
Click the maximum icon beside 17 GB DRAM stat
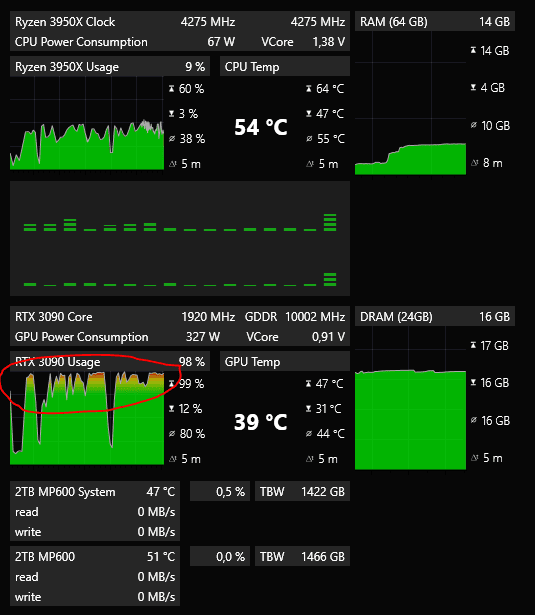(x=473, y=345)
